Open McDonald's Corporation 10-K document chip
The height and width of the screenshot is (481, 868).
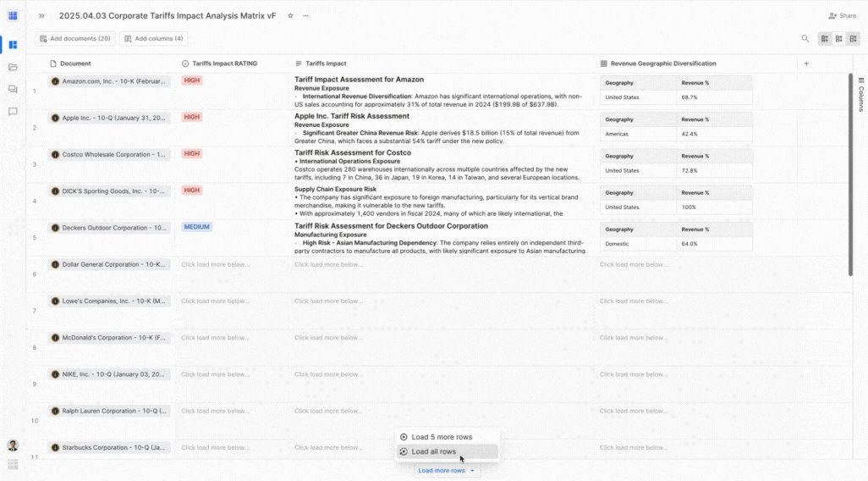click(x=109, y=338)
